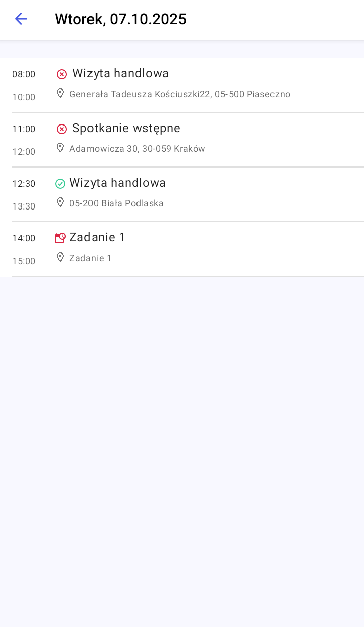Click the green completed checkmark icon
Image resolution: width=364 pixels, height=627 pixels.
click(x=60, y=184)
